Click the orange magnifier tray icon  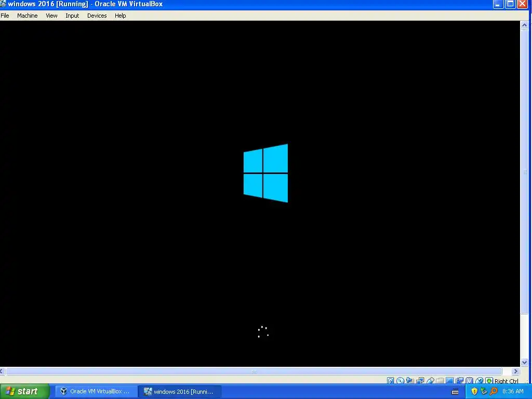[494, 391]
